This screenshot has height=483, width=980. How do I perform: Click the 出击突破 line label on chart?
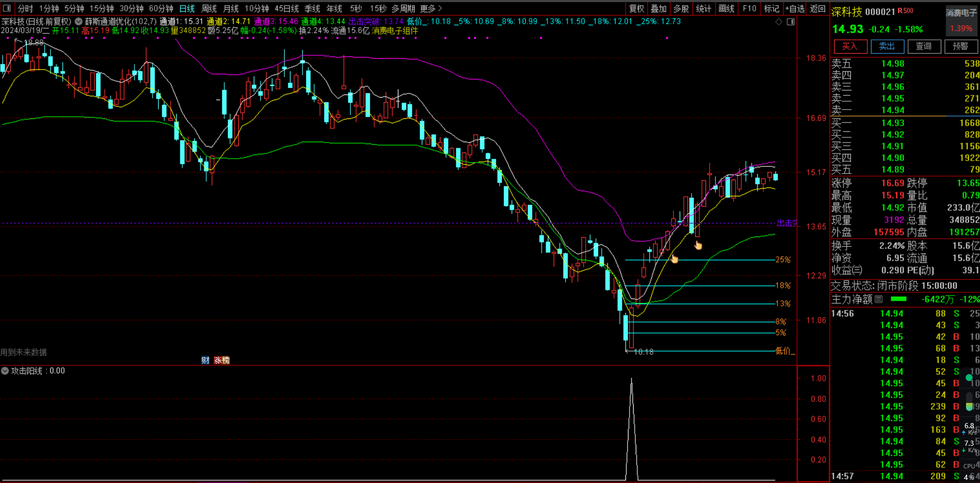click(x=787, y=223)
